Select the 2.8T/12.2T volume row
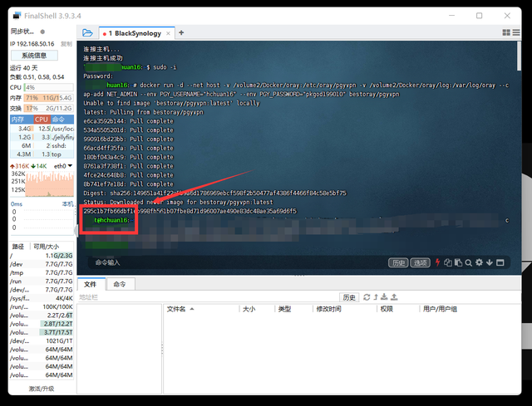The image size is (532, 406). tap(42, 324)
